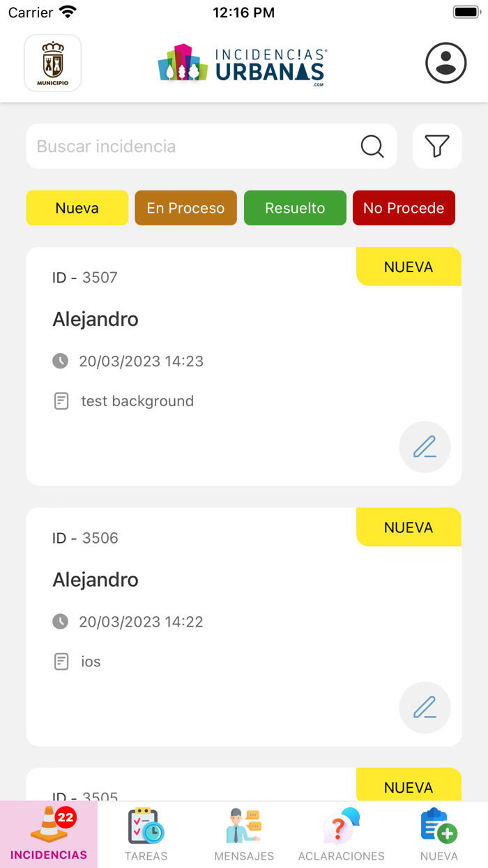Tap the search magnifier icon
Viewport: 488px width, 868px height.
click(x=372, y=147)
